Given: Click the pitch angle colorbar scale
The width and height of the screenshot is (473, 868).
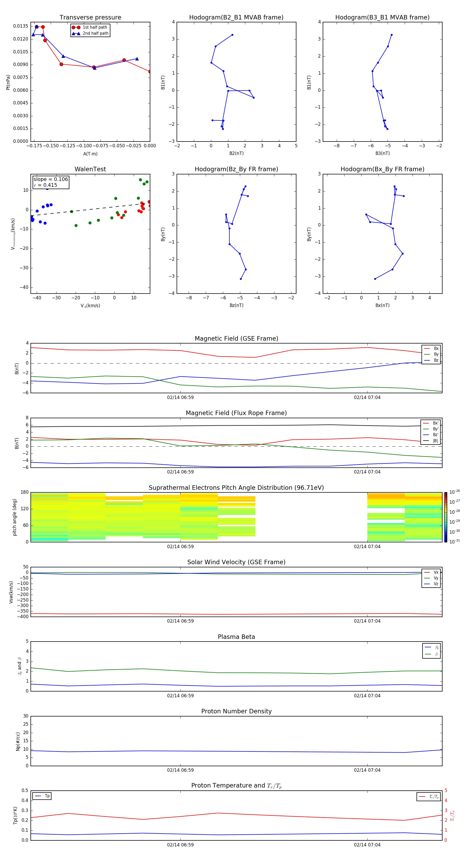Looking at the screenshot, I should 446,517.
